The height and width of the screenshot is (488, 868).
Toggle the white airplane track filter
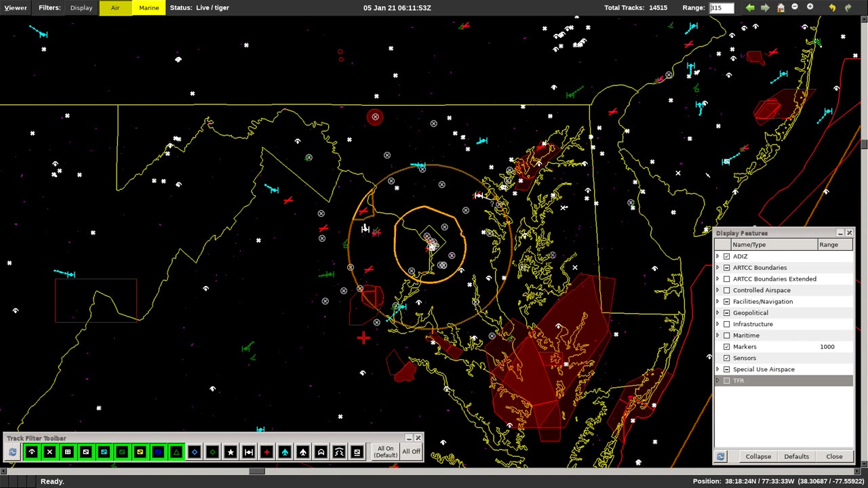point(303,452)
